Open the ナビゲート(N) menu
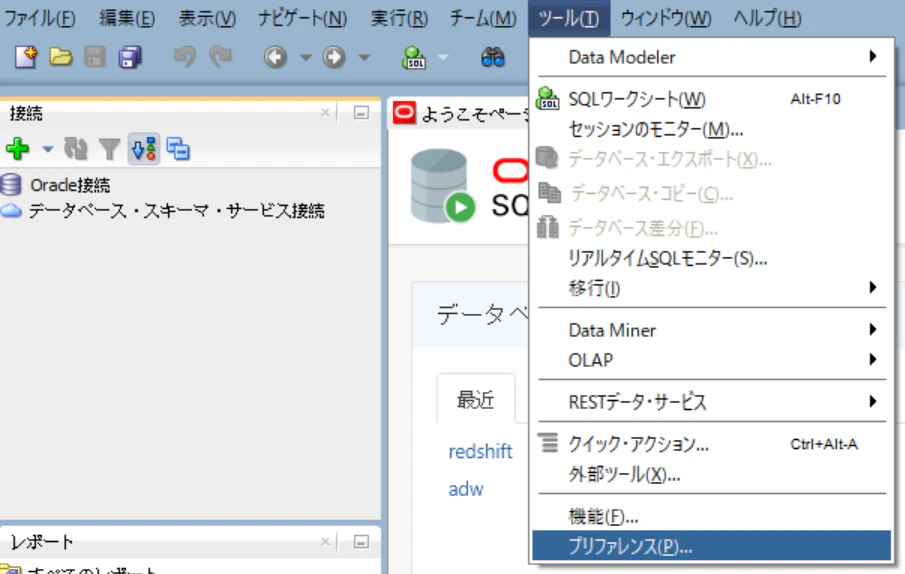This screenshot has height=574, width=905. [302, 18]
